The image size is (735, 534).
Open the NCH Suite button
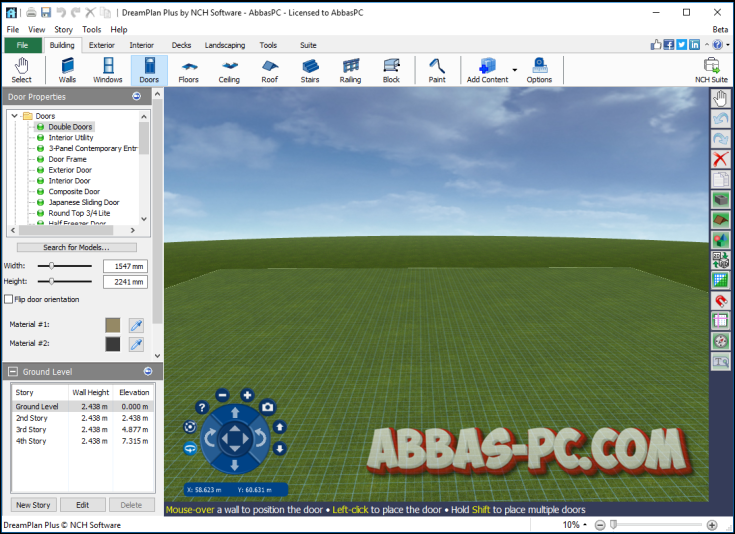(x=711, y=70)
